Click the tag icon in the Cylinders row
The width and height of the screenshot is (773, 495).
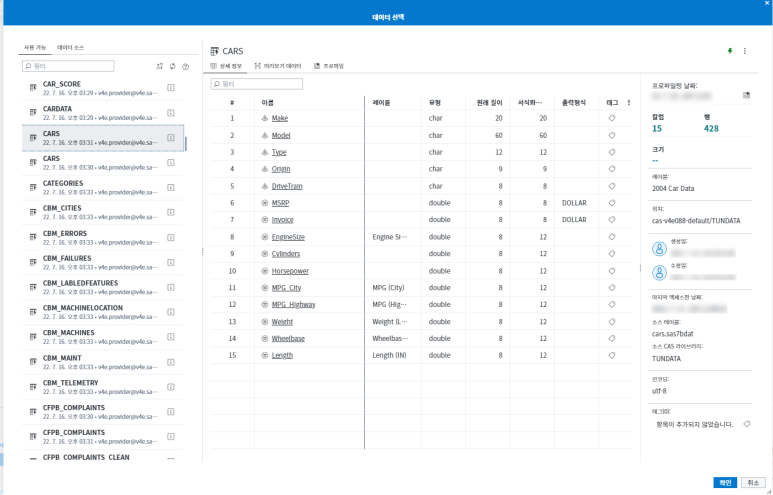(x=612, y=253)
